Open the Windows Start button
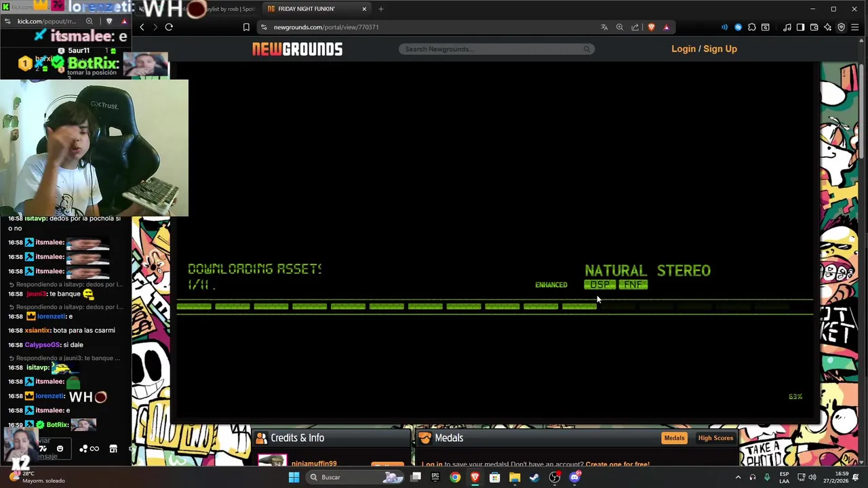This screenshot has height=488, width=868. [x=294, y=477]
